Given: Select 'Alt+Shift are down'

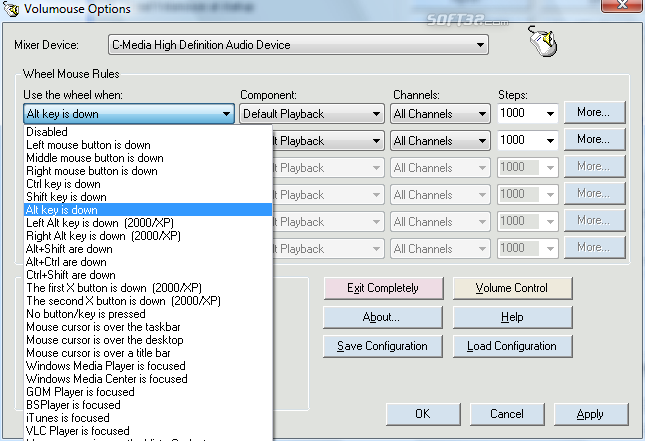Looking at the screenshot, I should coord(148,249).
